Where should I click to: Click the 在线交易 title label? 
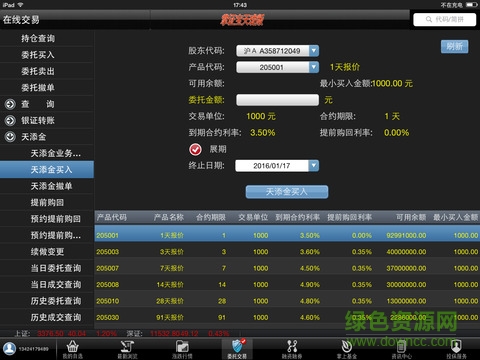21,20
